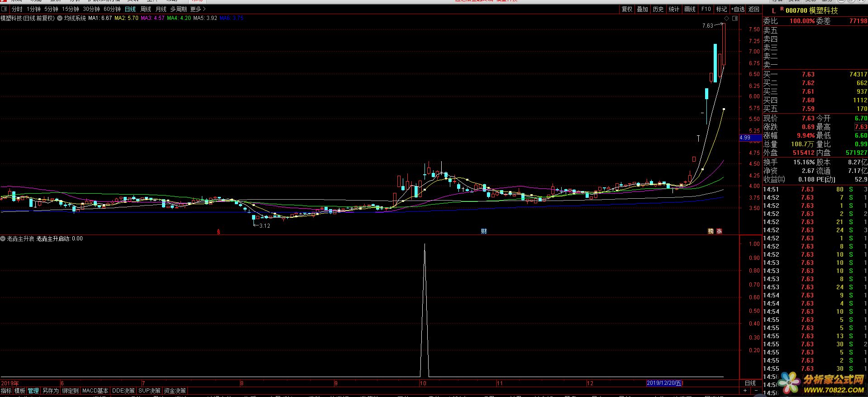Expand the 更多 period options
The image size is (868, 397).
tap(198, 9)
